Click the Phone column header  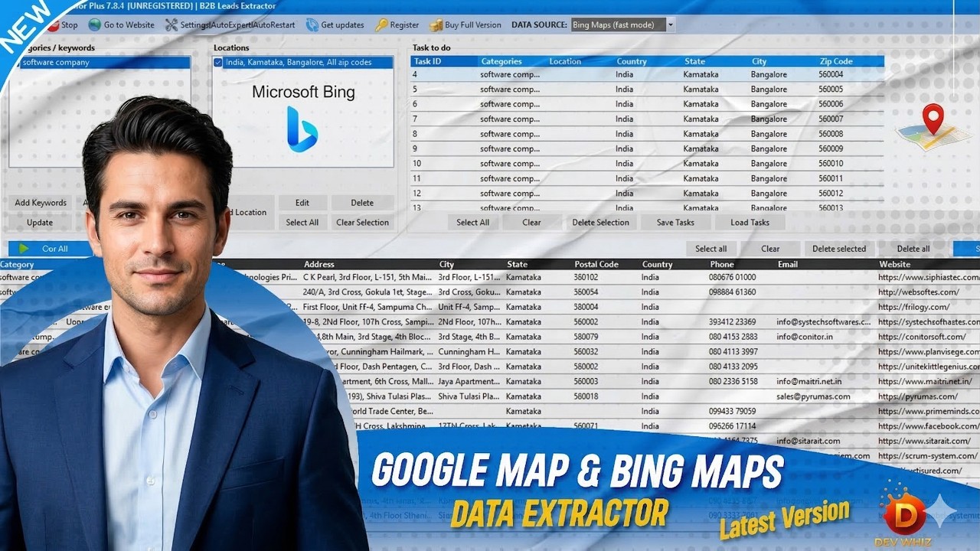coord(722,265)
